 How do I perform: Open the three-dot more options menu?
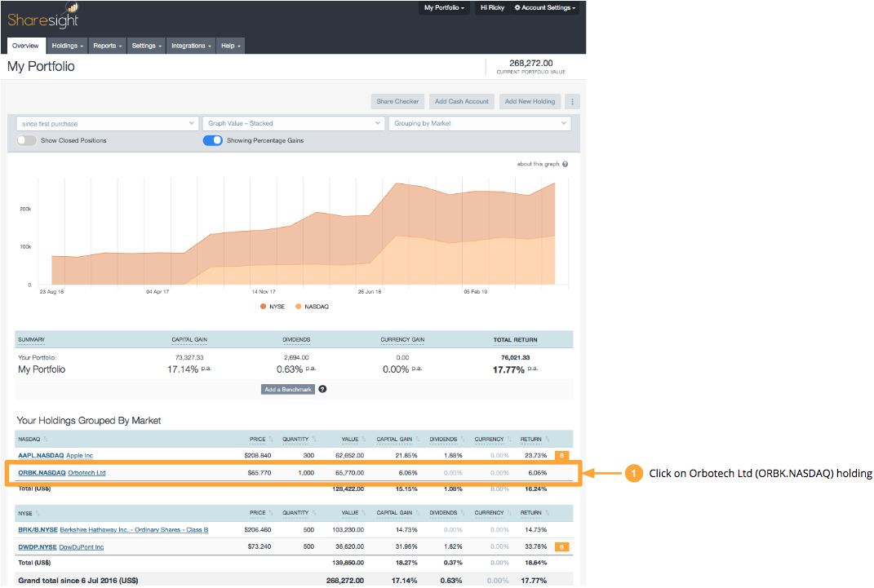point(572,101)
